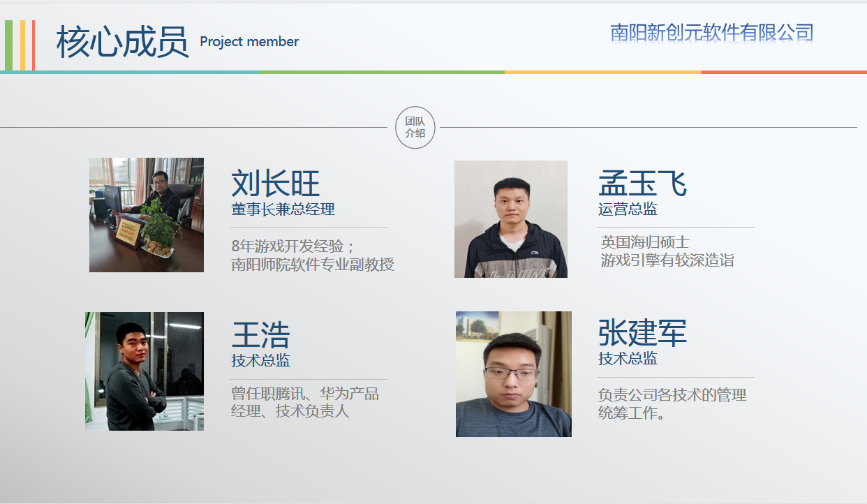Image resolution: width=867 pixels, height=504 pixels.
Task: Click the line 游戏引擎有较深造诣
Action: [667, 260]
